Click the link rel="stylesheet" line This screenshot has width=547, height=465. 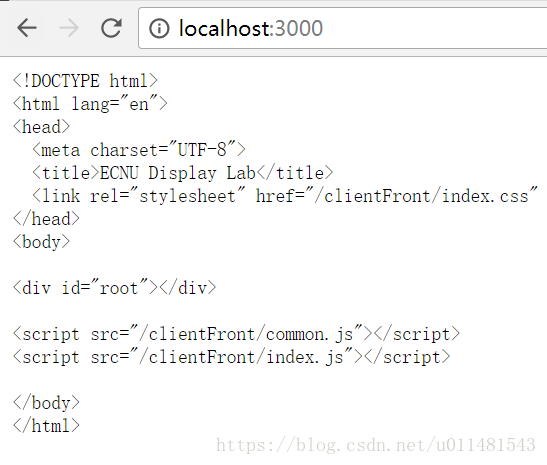click(285, 196)
